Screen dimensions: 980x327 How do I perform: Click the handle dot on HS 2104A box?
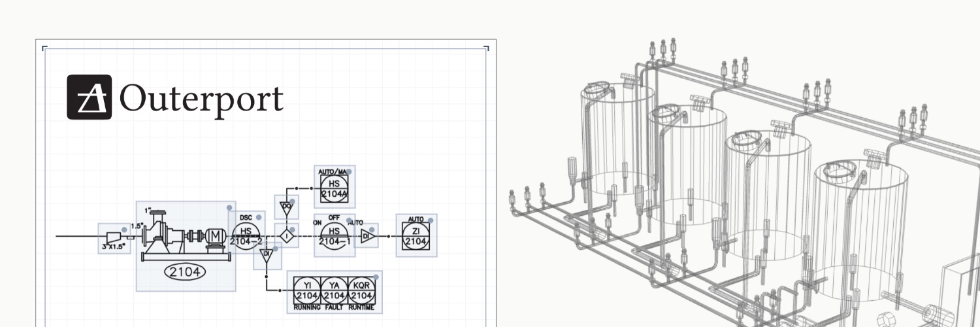350,171
